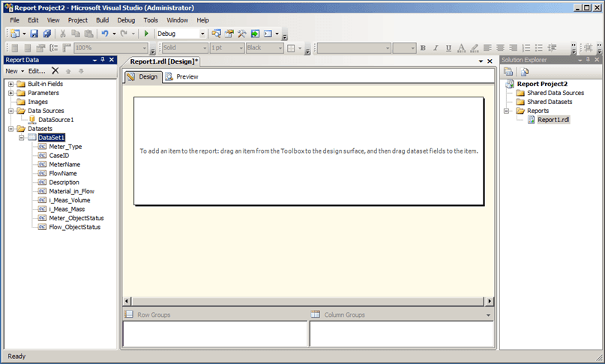Image resolution: width=605 pixels, height=364 pixels.
Task: Click the numbered list icon
Action: (526, 48)
